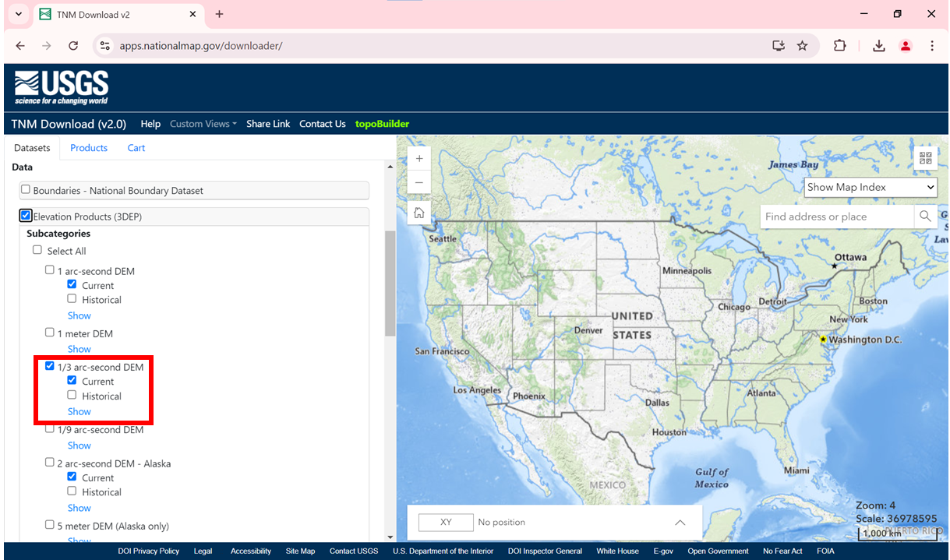Expand the coordinate panel chevron
The height and width of the screenshot is (560, 950).
(680, 523)
